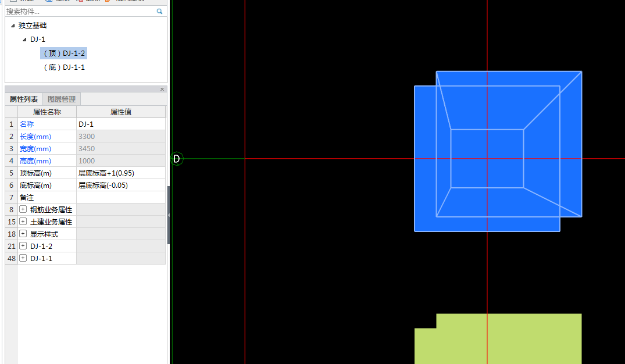The image size is (625, 364).
Task: Expand the DJ-1-1 property group
Action: [23, 258]
